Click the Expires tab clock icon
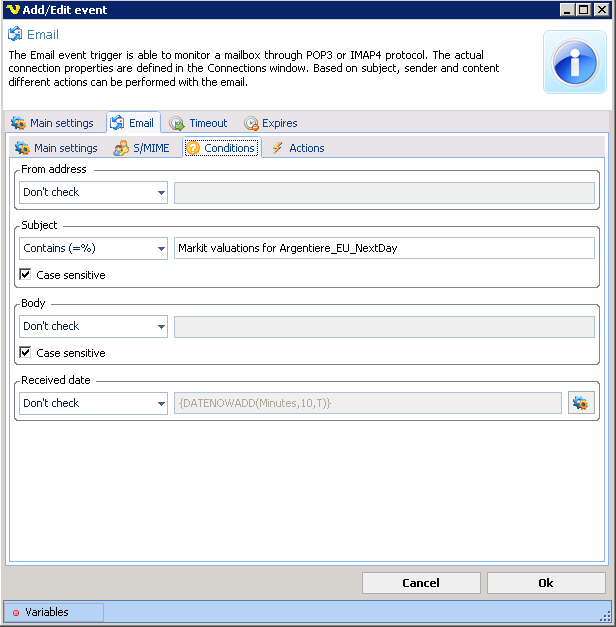The width and height of the screenshot is (616, 627). [x=251, y=123]
